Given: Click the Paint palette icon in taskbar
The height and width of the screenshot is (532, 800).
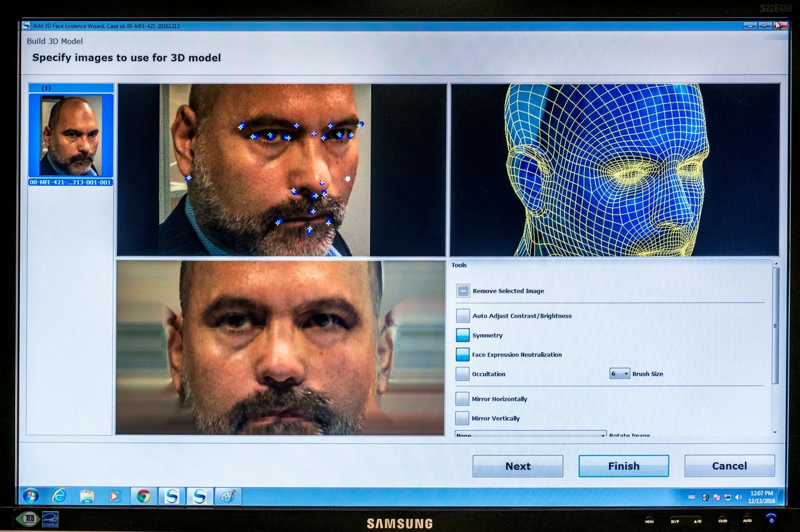Looking at the screenshot, I should pyautogui.click(x=227, y=497).
